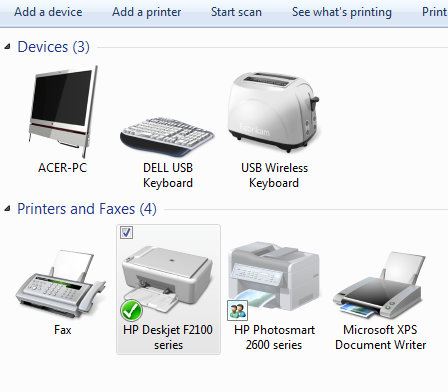Viewport: 448px width, 392px height.
Task: Collapse the Printers and Faxes group arrow
Action: pos(7,209)
